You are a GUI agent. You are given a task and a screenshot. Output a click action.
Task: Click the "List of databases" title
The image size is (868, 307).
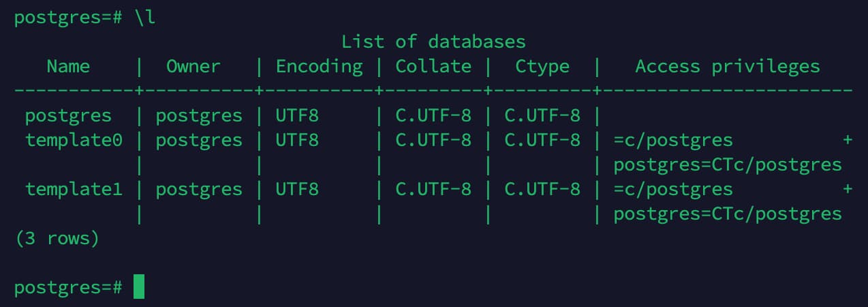pos(433,42)
